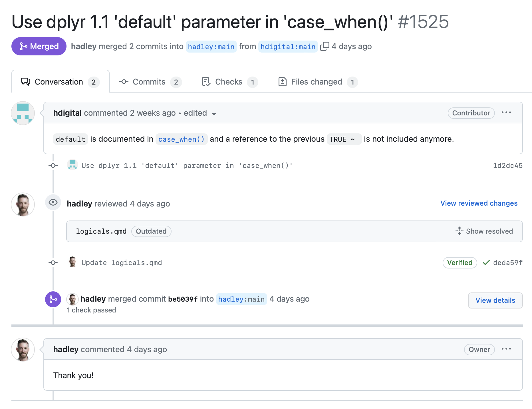Click the Verified signature badge
This screenshot has width=532, height=409.
[460, 263]
